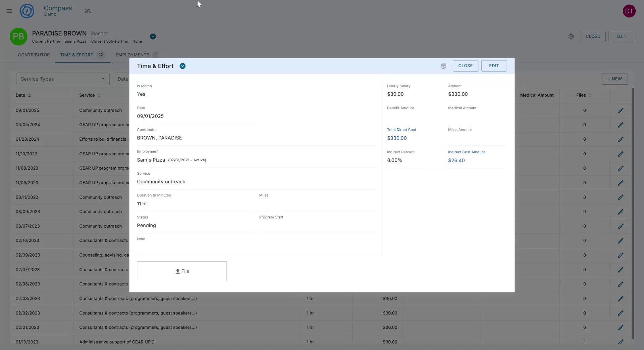Expand the chevron next to Time & Effort title
Image resolution: width=644 pixels, height=350 pixels.
click(182, 66)
